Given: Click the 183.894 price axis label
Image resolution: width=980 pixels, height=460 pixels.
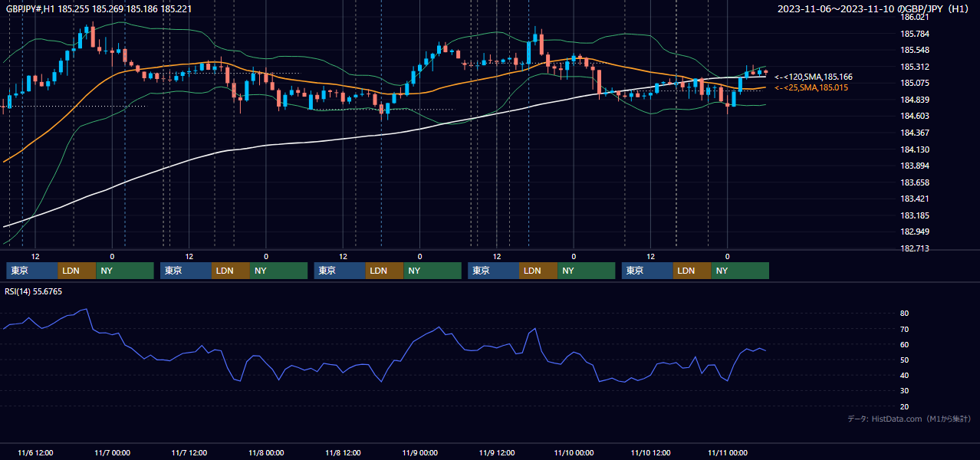Looking at the screenshot, I should coord(914,166).
